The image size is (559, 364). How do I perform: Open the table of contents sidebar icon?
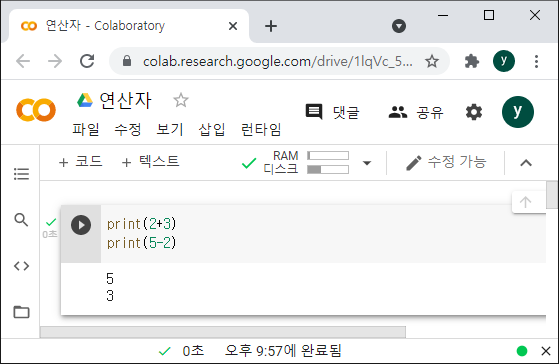[21, 174]
